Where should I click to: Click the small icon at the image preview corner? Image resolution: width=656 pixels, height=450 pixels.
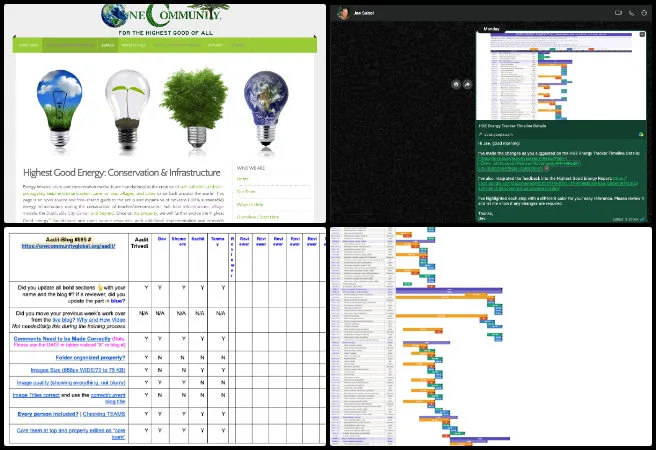(x=642, y=34)
